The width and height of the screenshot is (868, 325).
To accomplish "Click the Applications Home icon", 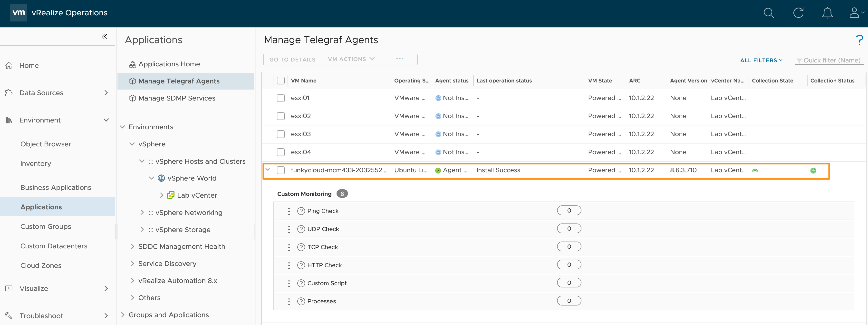I will [x=132, y=64].
